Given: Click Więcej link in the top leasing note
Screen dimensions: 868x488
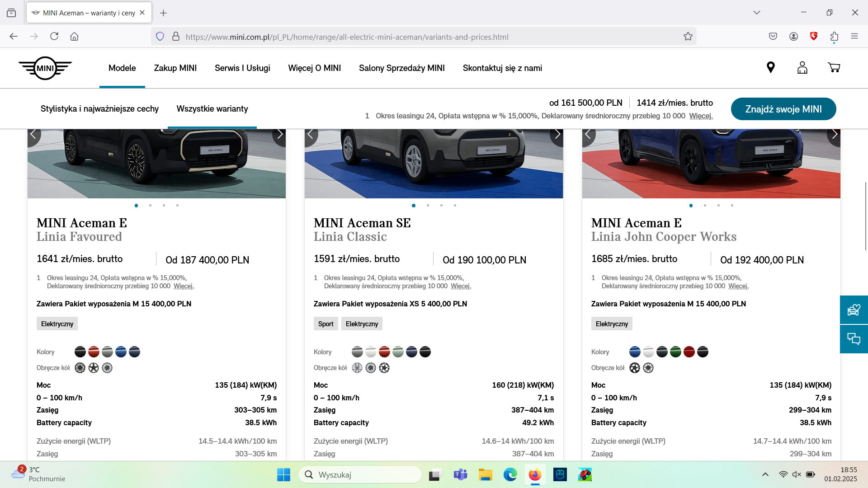Looking at the screenshot, I should coord(701,116).
